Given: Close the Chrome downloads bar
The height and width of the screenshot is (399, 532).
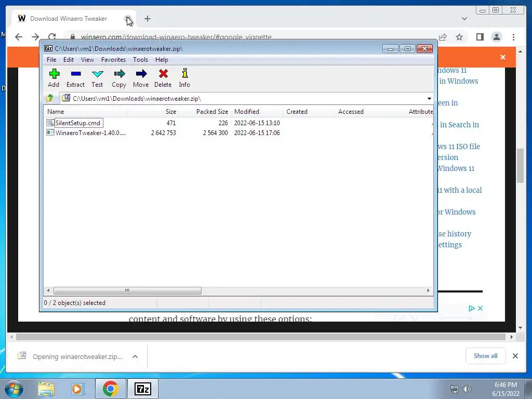Looking at the screenshot, I should click(515, 356).
